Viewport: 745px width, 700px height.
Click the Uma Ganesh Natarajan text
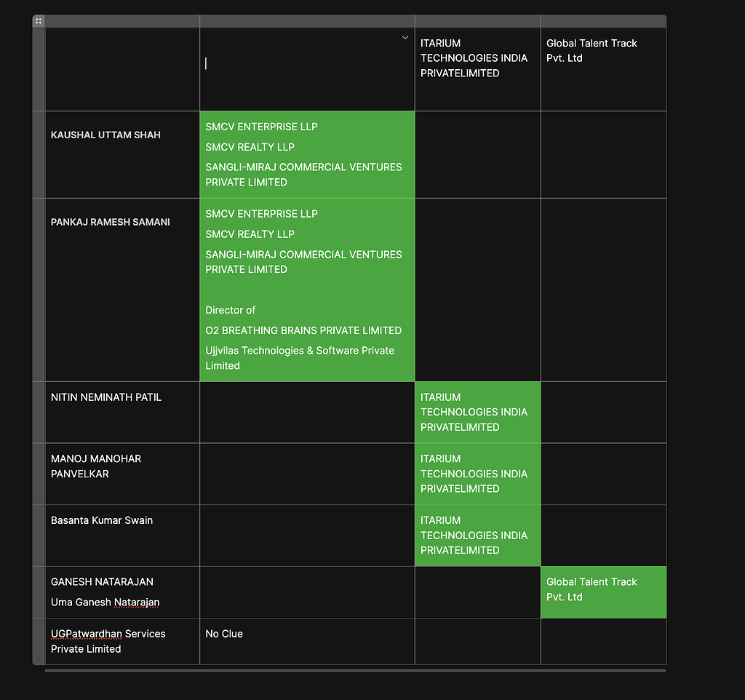click(105, 602)
